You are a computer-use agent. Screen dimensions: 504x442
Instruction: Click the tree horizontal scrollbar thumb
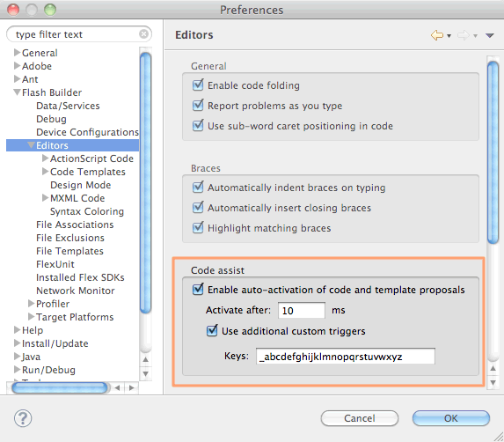click(x=60, y=387)
